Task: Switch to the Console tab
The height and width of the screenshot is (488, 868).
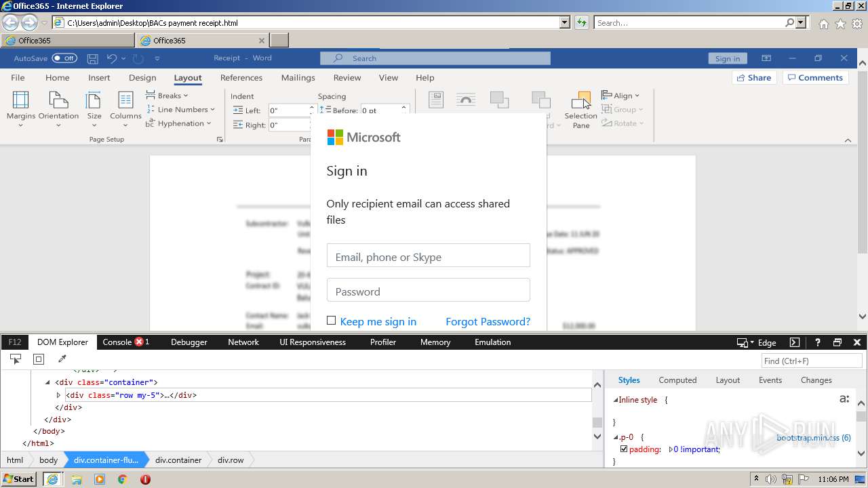Action: (x=126, y=342)
